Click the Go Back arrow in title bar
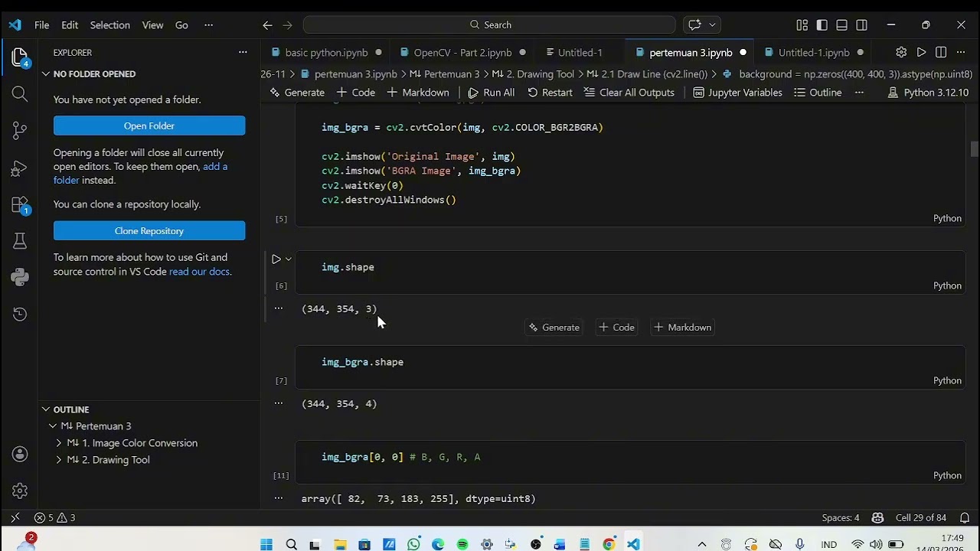 click(x=267, y=25)
